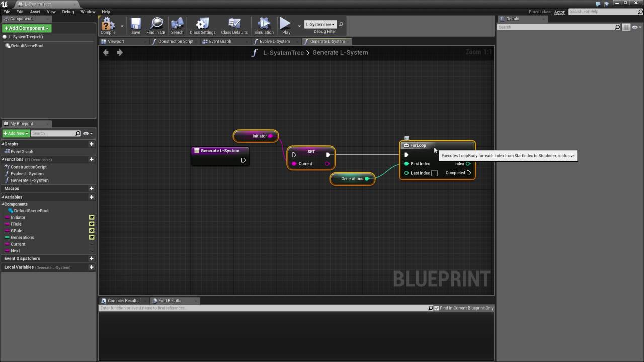Screen dimensions: 644x362
Task: Toggle editable eye for Generations variable
Action: click(92, 237)
